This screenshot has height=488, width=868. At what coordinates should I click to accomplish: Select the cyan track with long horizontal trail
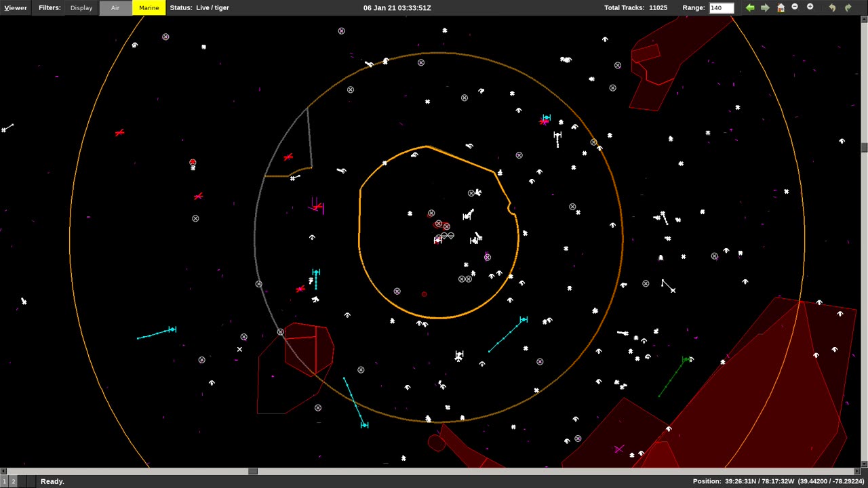click(x=172, y=329)
